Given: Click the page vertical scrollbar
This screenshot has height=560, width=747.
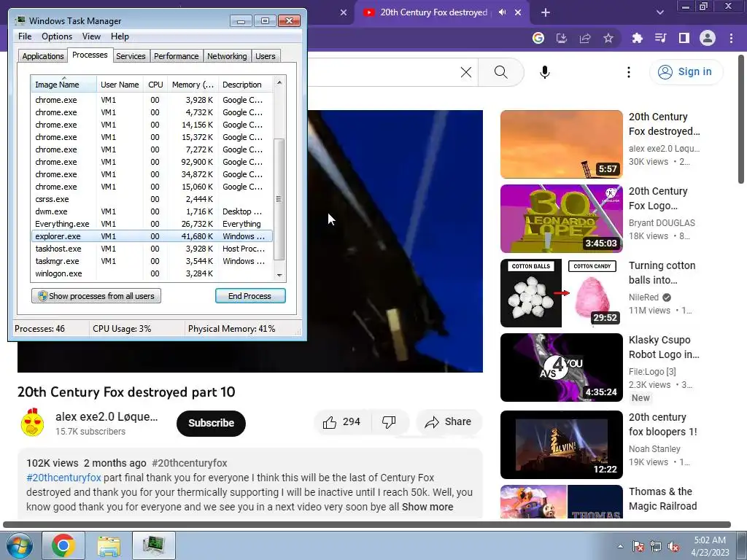Looking at the screenshot, I should tap(741, 119).
